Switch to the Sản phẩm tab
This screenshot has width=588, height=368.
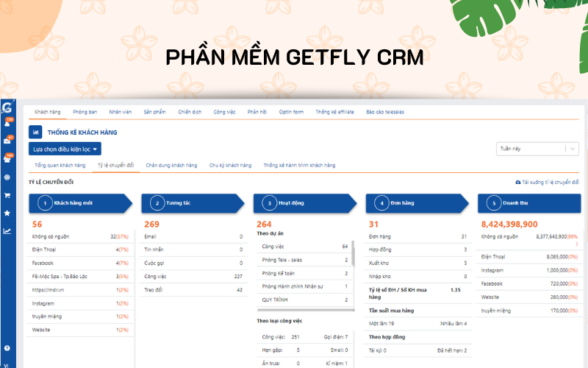pyautogui.click(x=154, y=112)
